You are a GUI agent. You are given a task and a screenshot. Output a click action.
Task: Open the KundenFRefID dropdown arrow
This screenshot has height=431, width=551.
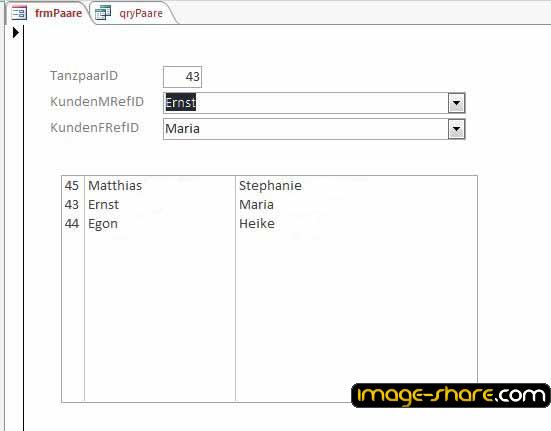click(x=456, y=129)
